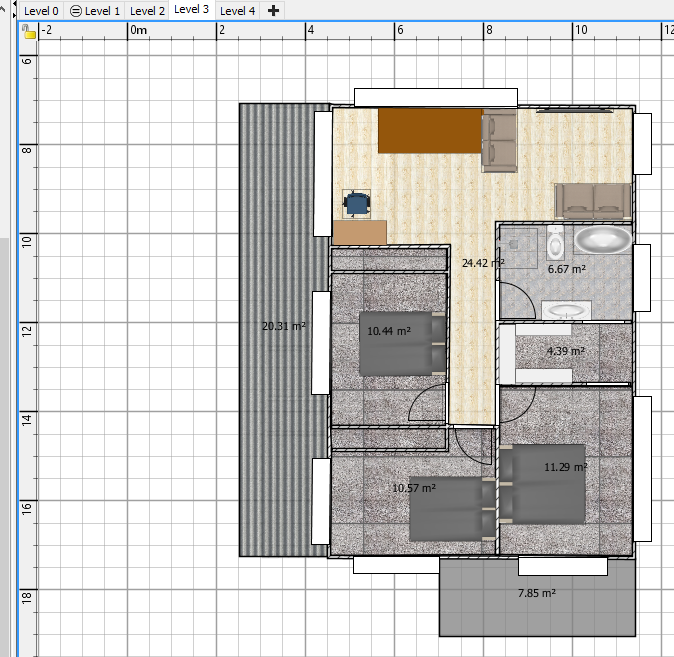Select the blue office chair
This screenshot has height=657, width=674.
pyautogui.click(x=357, y=203)
